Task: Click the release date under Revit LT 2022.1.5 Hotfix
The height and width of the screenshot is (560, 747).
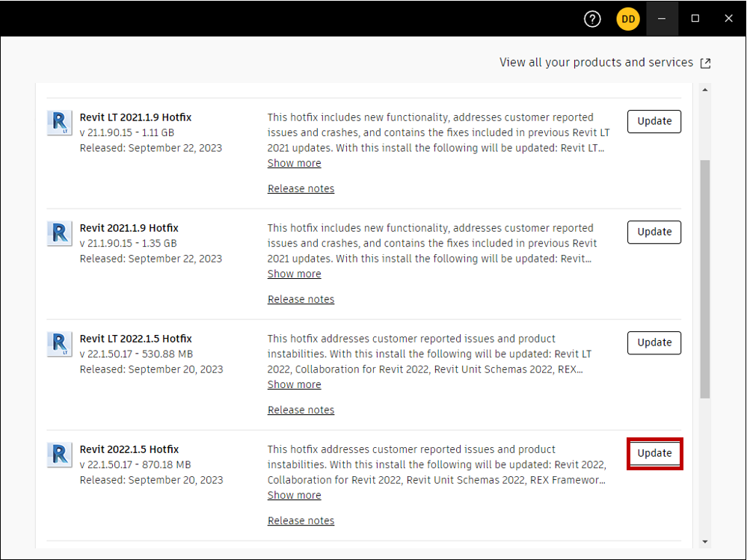Action: tap(151, 369)
